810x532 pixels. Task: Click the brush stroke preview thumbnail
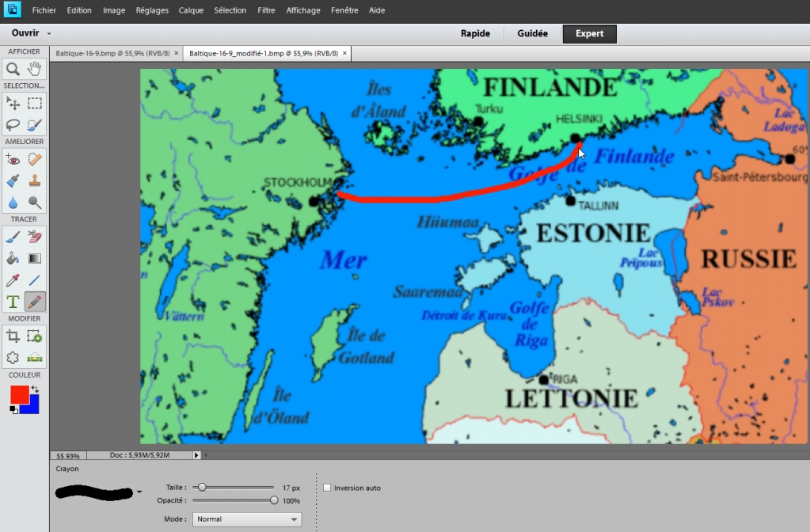click(94, 492)
